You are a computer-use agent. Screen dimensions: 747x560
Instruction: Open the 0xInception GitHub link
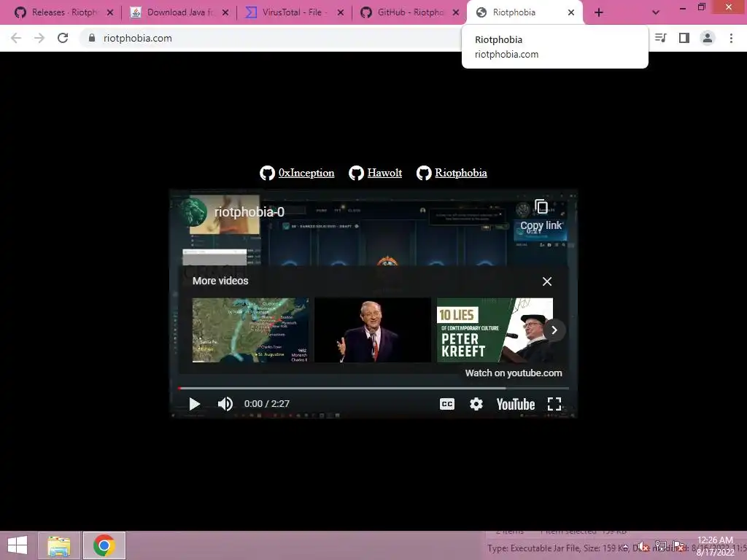coord(306,173)
